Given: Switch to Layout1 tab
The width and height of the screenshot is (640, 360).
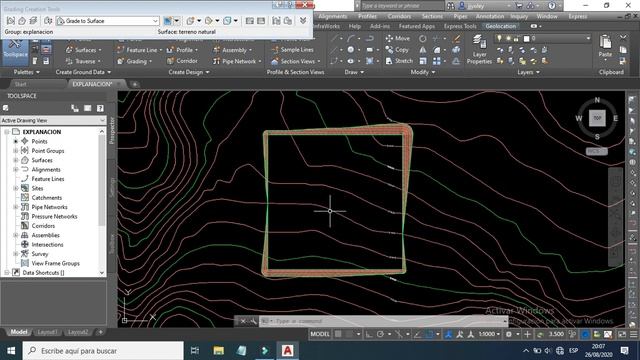Looking at the screenshot, I should (47, 332).
